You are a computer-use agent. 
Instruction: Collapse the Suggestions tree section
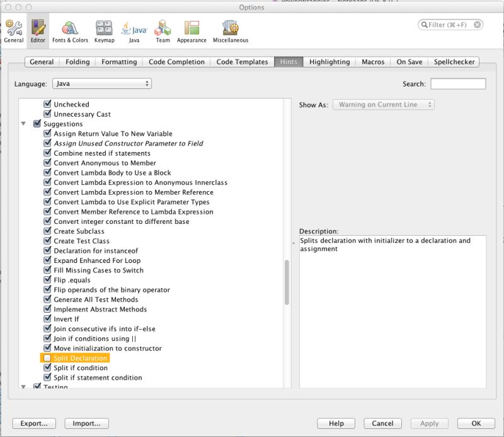pos(23,124)
